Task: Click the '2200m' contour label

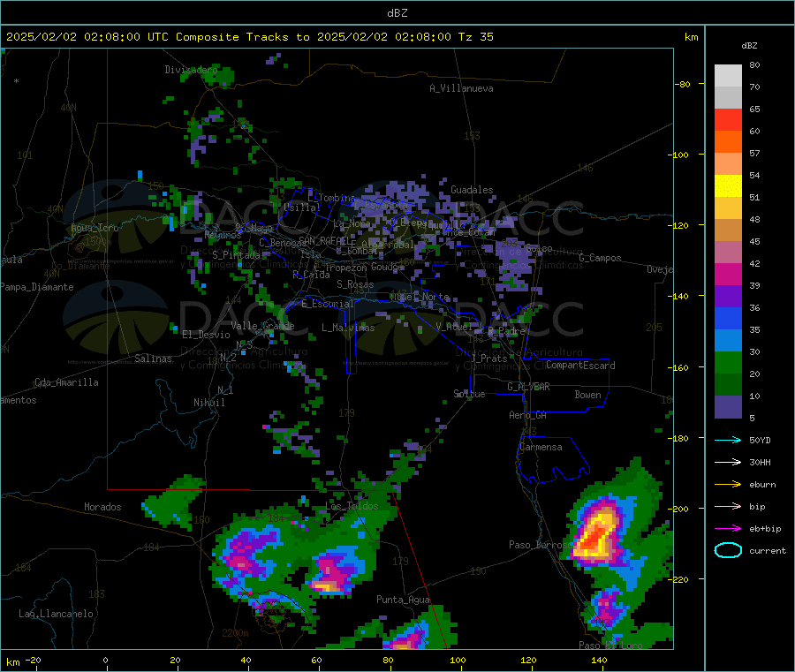Action: coord(235,633)
